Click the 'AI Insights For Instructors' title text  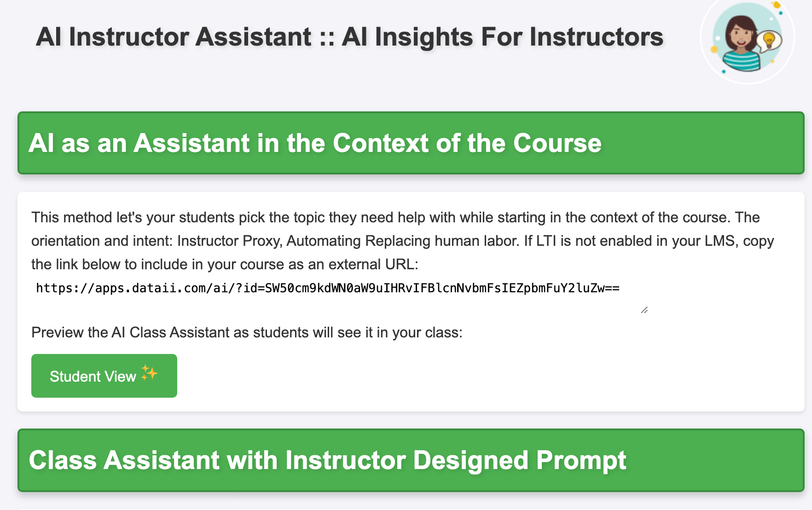point(502,37)
